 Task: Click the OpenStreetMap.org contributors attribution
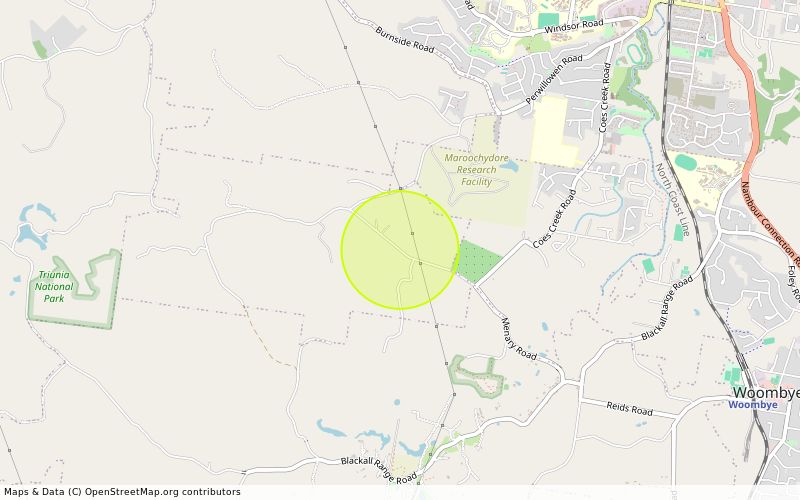tap(162, 492)
